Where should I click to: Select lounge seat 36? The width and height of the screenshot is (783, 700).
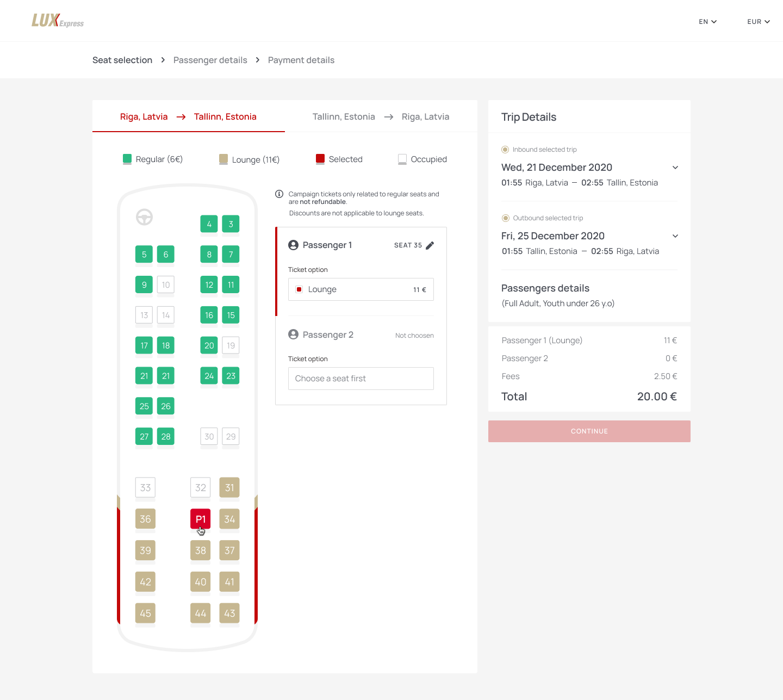pos(145,519)
